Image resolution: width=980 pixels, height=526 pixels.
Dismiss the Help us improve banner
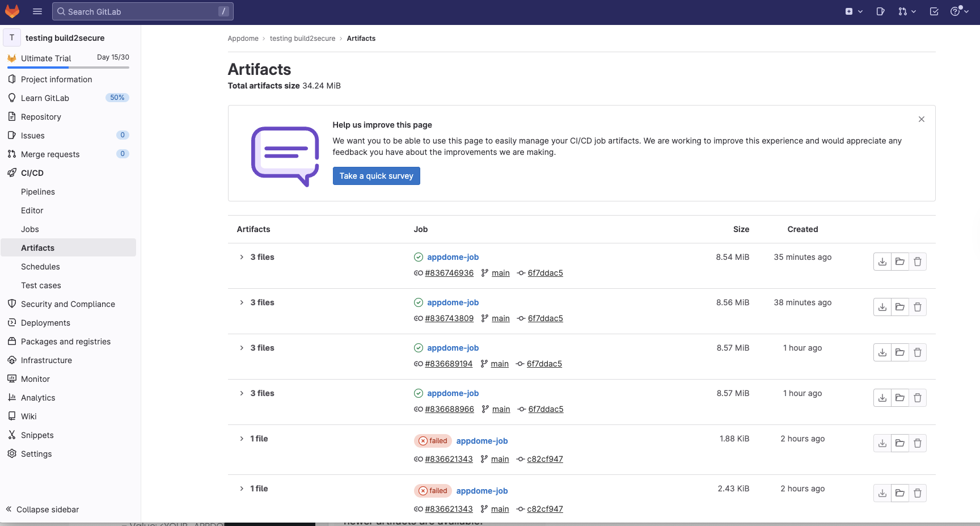[x=921, y=119]
